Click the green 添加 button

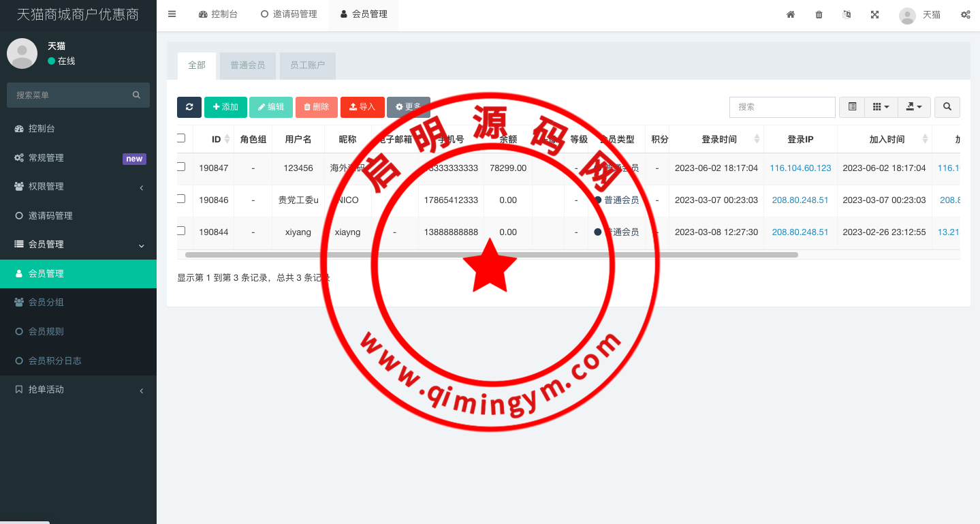click(225, 107)
